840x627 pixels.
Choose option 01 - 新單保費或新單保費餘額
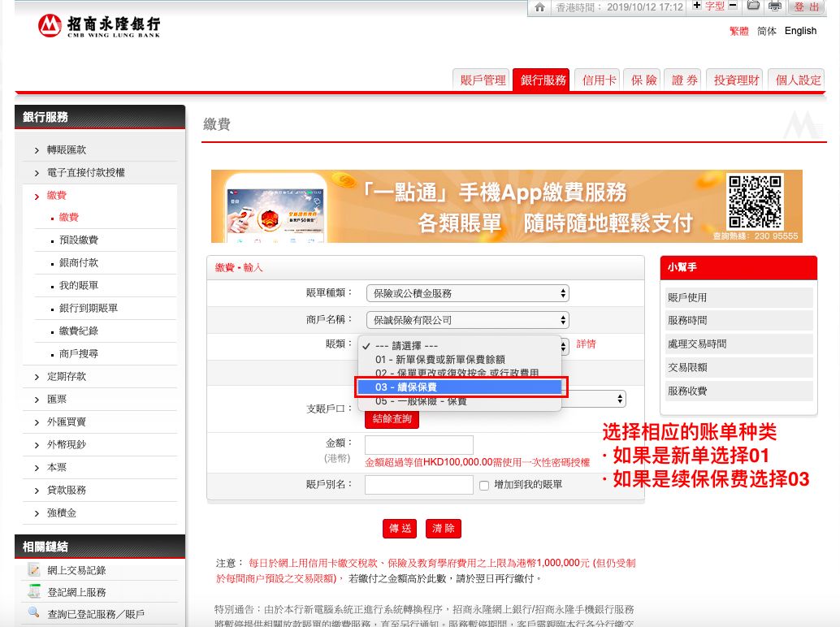(460, 359)
